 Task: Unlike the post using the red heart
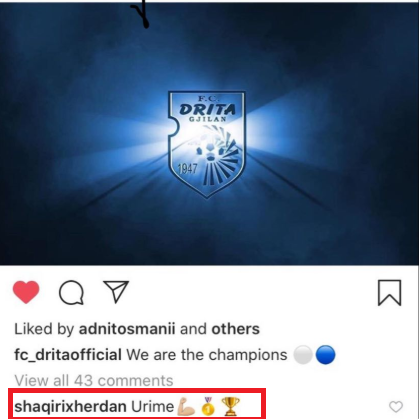coord(26,292)
